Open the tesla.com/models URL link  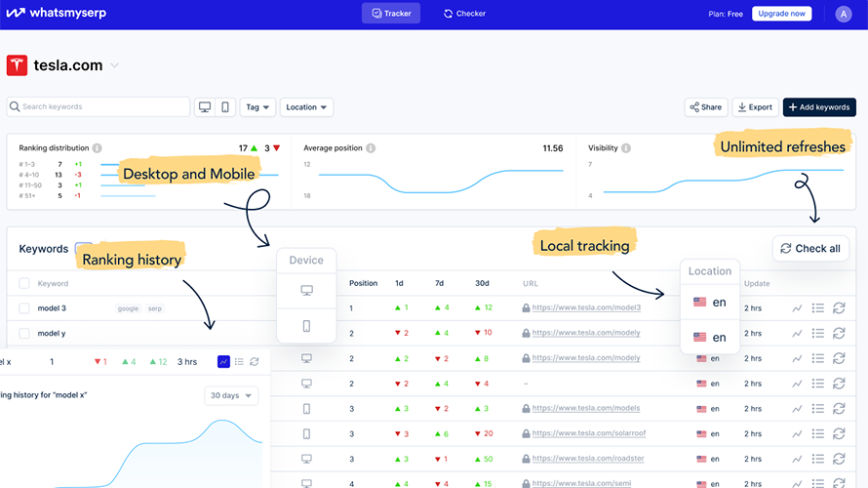point(586,408)
